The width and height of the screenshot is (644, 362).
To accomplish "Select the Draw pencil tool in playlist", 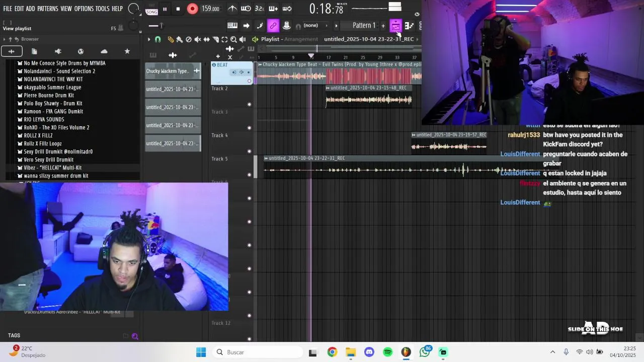I will click(171, 39).
